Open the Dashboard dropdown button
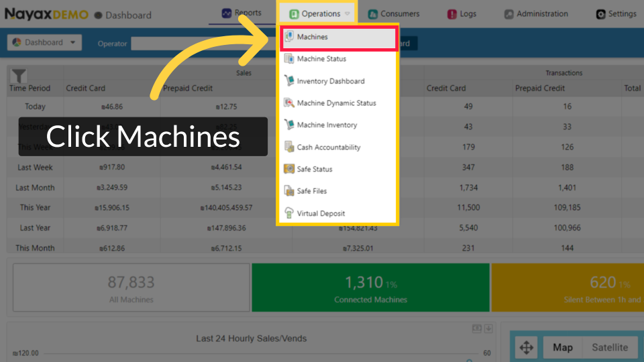 point(44,43)
